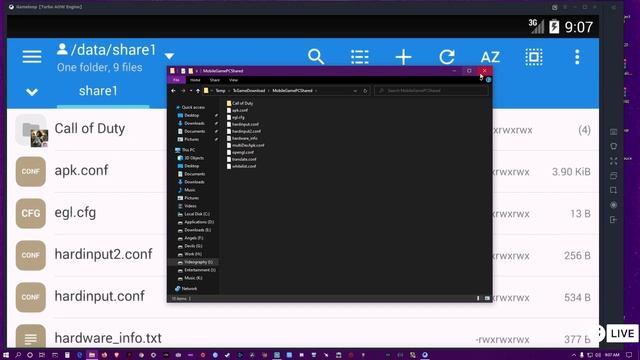Open the Home ribbon tab in Explorer
Image resolution: width=640 pixels, height=360 pixels.
click(195, 80)
